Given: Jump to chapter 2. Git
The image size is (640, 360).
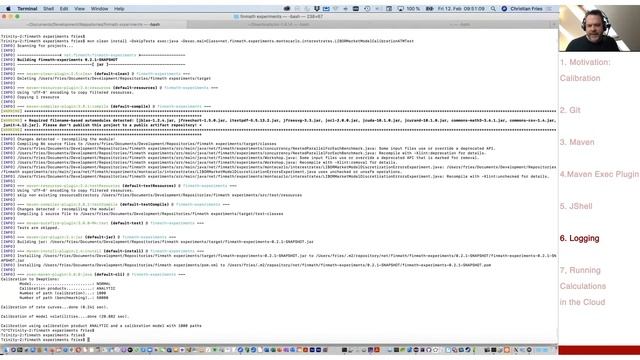Looking at the screenshot, I should (x=570, y=110).
